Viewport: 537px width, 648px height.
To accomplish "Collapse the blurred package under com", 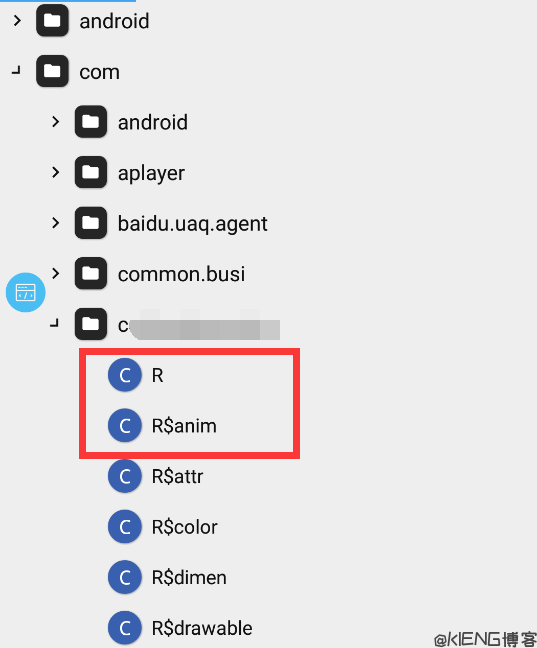I will (x=55, y=324).
